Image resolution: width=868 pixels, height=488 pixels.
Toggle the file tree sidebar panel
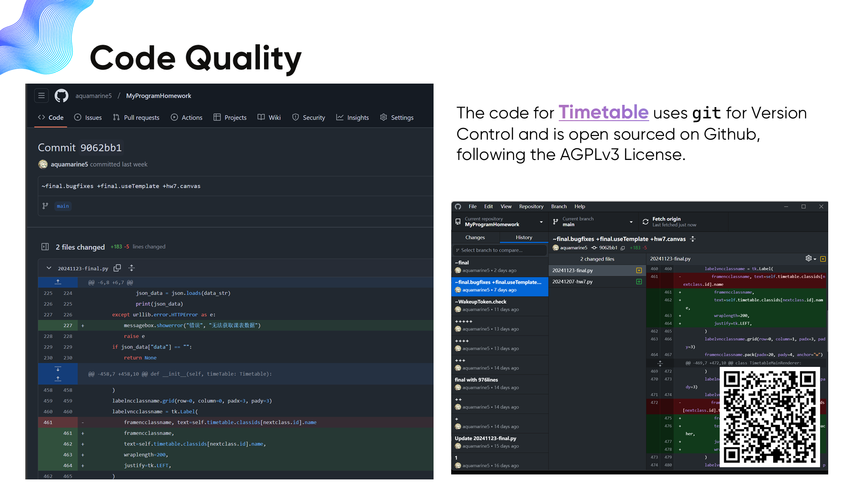pyautogui.click(x=45, y=247)
